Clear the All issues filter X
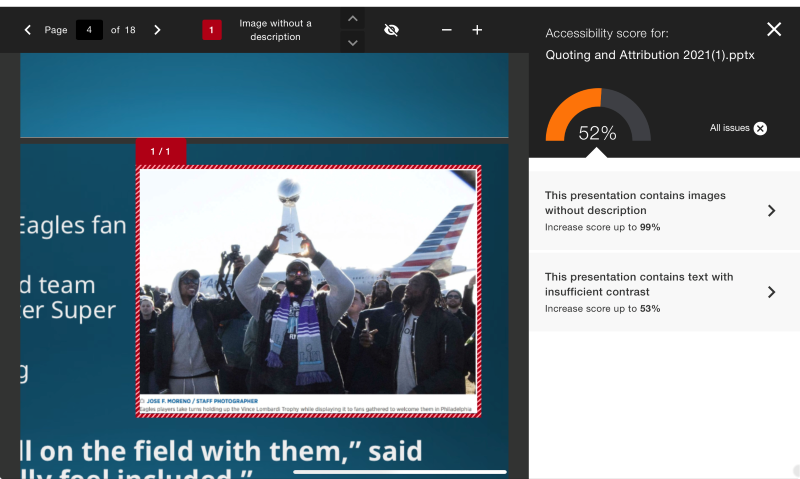 (760, 128)
